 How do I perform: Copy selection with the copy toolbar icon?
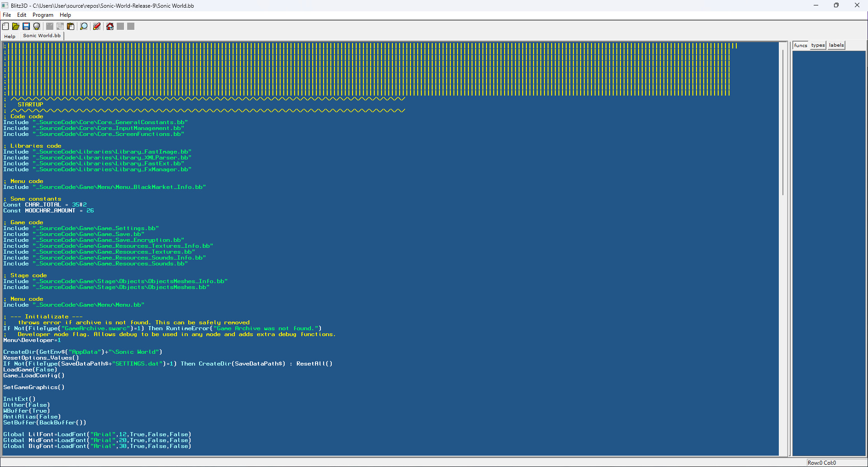click(x=60, y=26)
